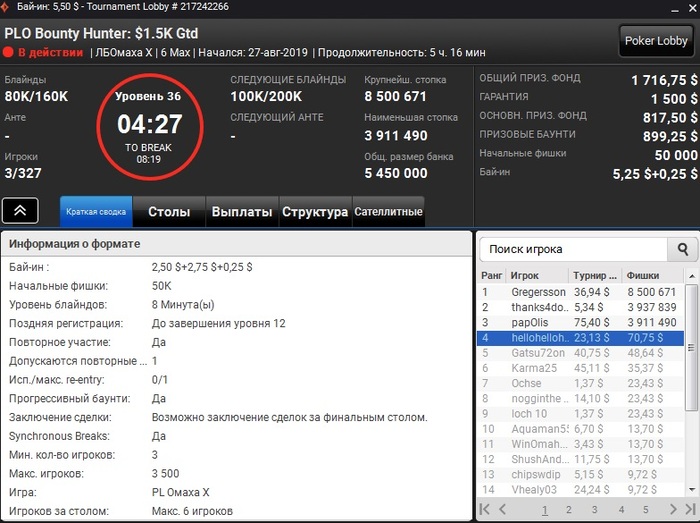Viewport: 700px width, 523px height.
Task: Open the Структура tab
Action: pyautogui.click(x=315, y=212)
